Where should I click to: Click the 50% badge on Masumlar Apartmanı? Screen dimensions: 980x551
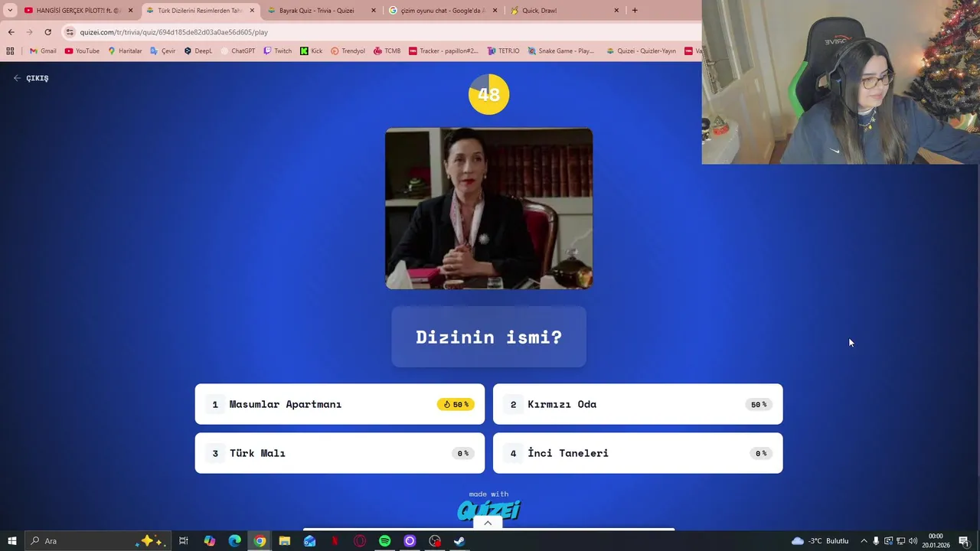456,404
